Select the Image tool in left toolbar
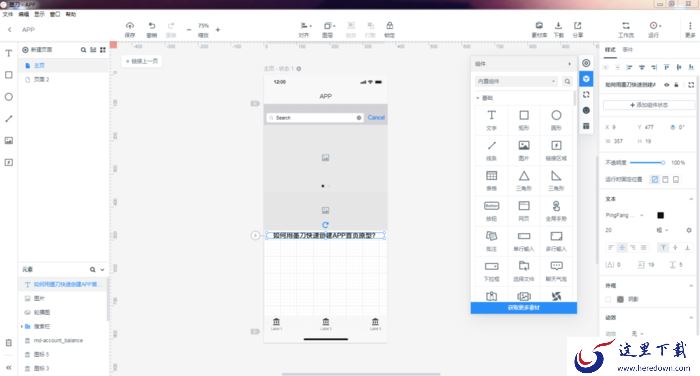This screenshot has width=700, height=376. point(8,141)
